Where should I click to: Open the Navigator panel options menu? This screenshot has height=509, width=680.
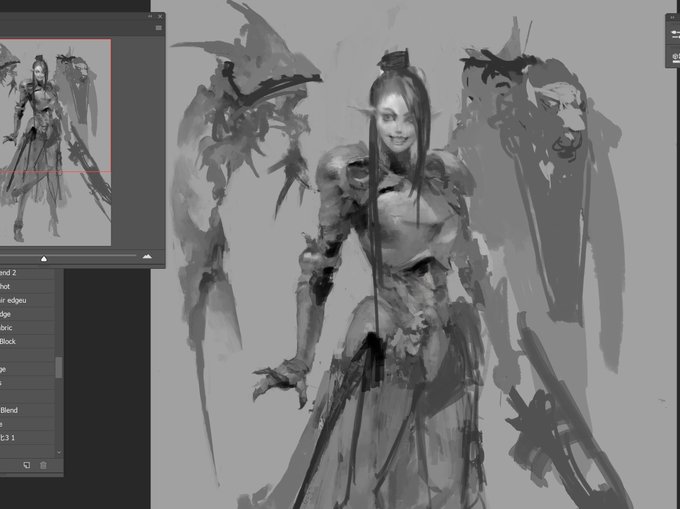click(159, 28)
